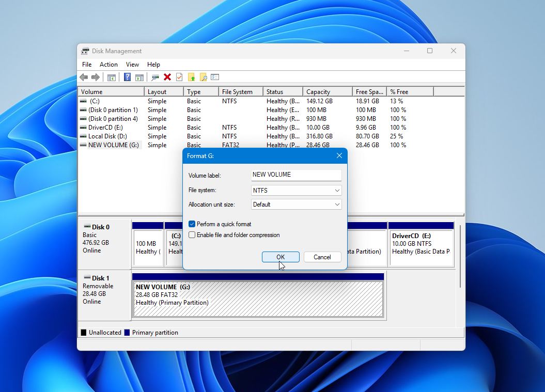Click Show/Hide Action Pane toolbar icon
The image size is (545, 392).
[139, 77]
